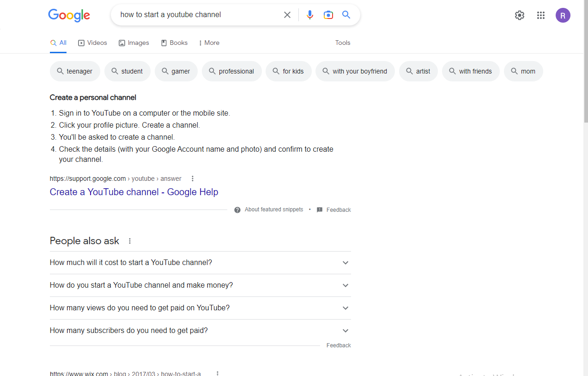This screenshot has width=588, height=376.
Task: Click the 'About featured snippets' link
Action: click(x=274, y=210)
